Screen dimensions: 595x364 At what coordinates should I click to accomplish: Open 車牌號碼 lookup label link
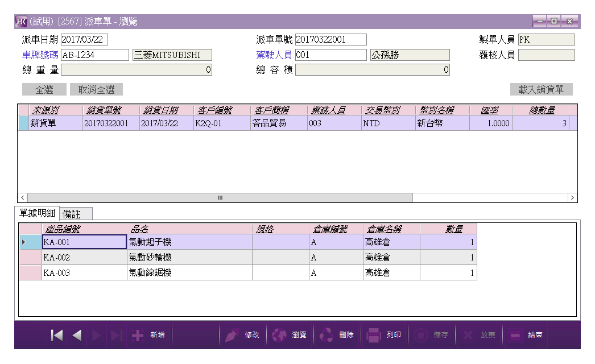pyautogui.click(x=40, y=55)
